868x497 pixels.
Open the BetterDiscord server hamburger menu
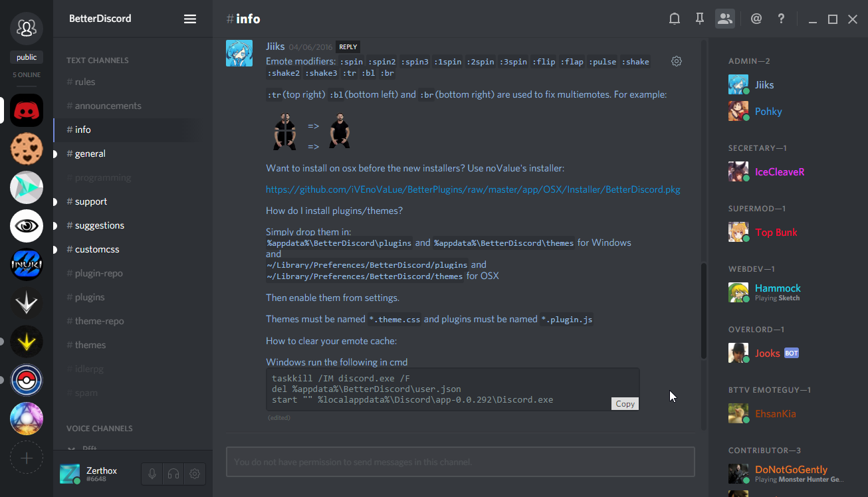(190, 19)
